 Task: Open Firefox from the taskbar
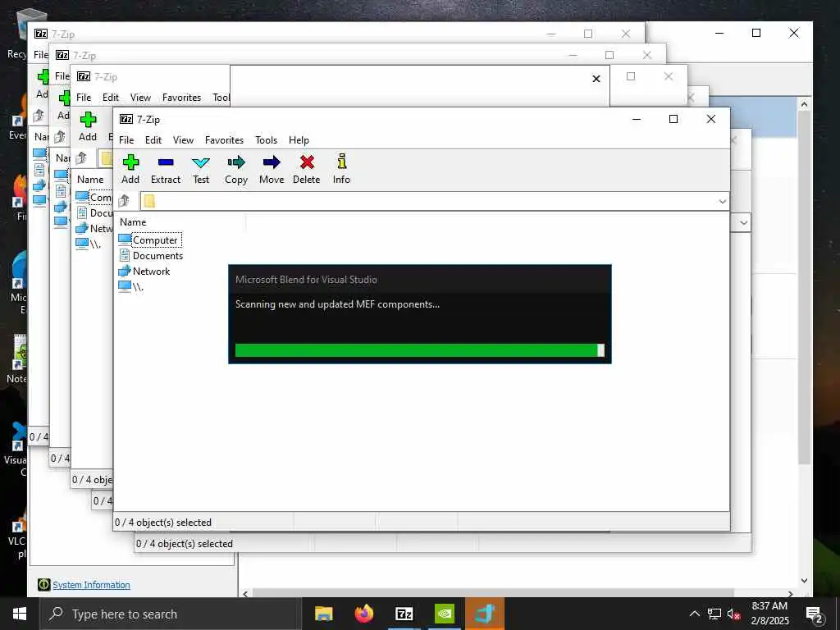[363, 614]
